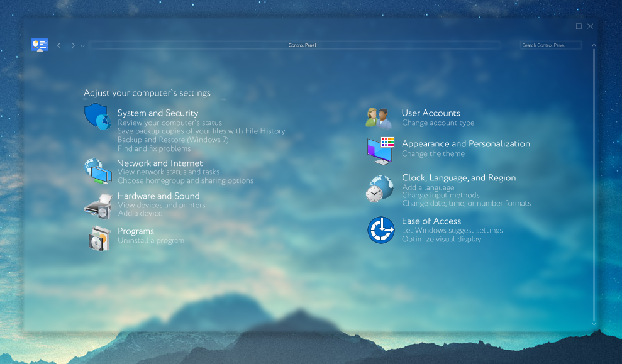
Task: Click the scrollbar down arrow
Action: pos(594,324)
